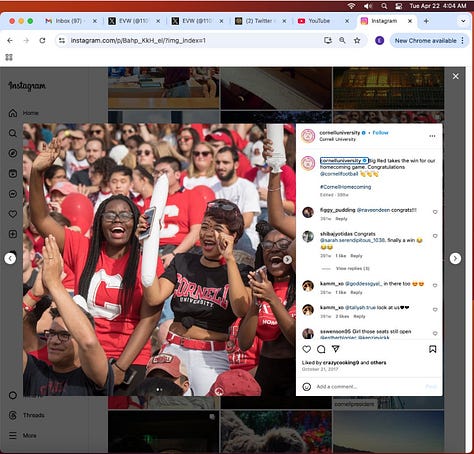
Task: Open the @cornellfootball mention
Action: click(x=339, y=174)
